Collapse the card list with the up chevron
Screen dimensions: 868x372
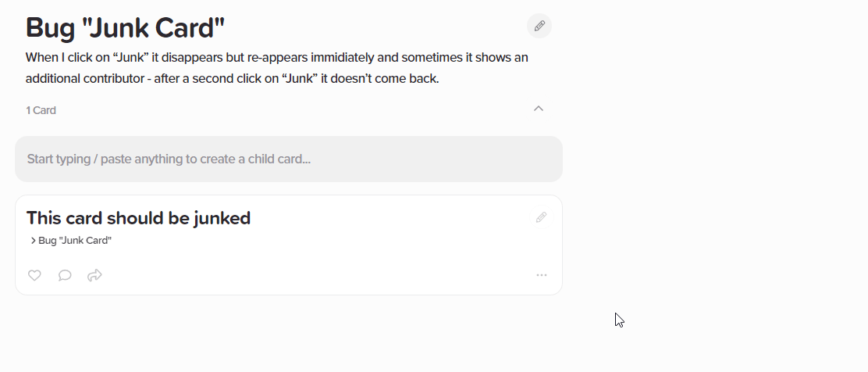(539, 109)
